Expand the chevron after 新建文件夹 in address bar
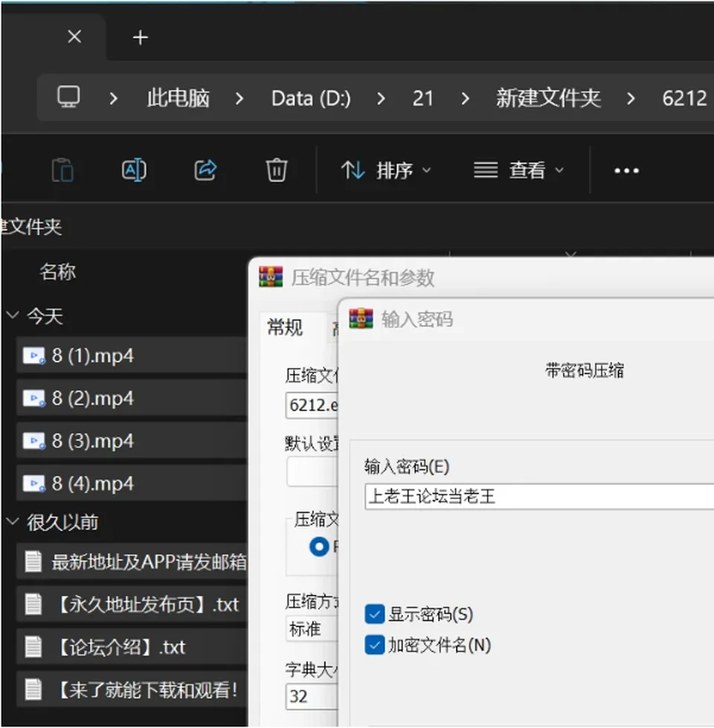714x728 pixels. tap(631, 98)
